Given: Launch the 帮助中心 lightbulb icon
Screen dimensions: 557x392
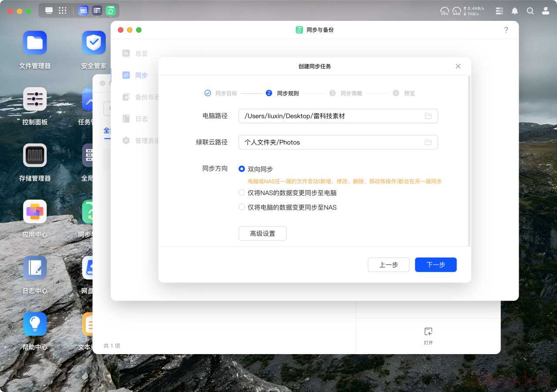Looking at the screenshot, I should click(35, 324).
